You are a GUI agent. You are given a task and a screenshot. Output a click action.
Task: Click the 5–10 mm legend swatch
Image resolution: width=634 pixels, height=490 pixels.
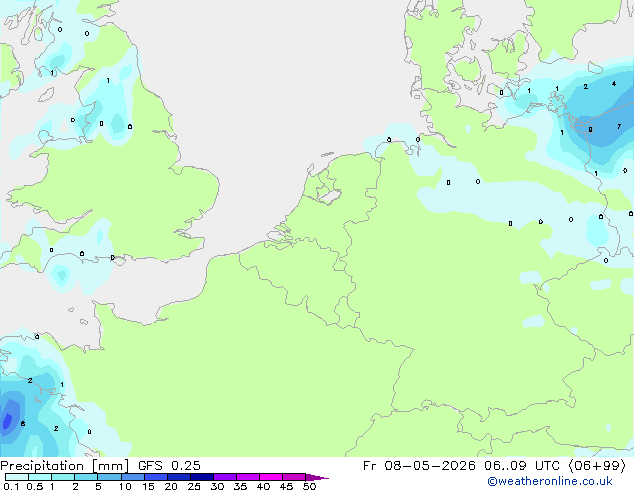click(109, 477)
